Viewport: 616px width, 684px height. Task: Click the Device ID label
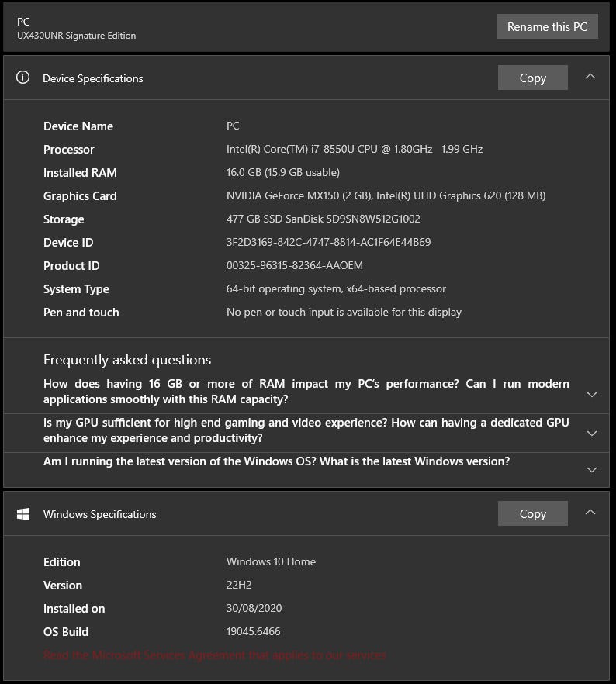click(x=68, y=243)
